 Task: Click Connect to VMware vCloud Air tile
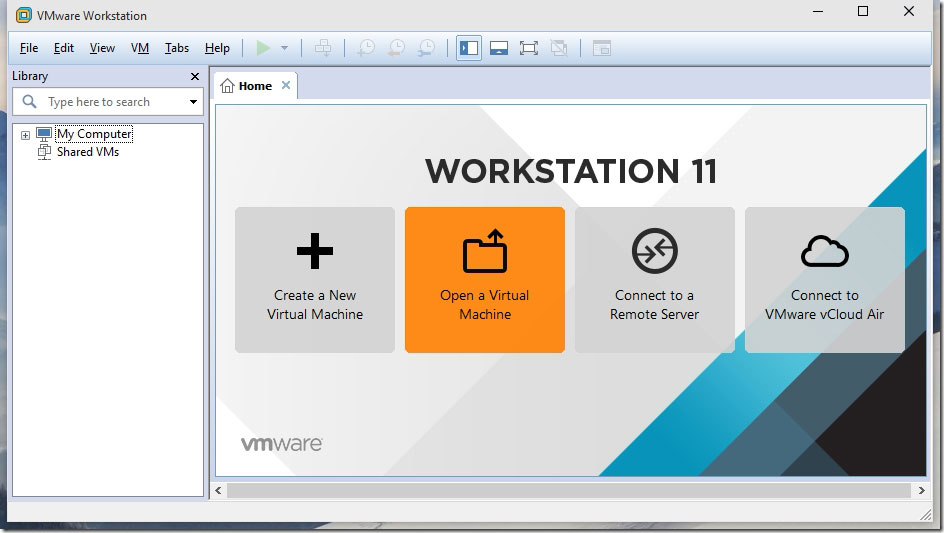coord(825,280)
